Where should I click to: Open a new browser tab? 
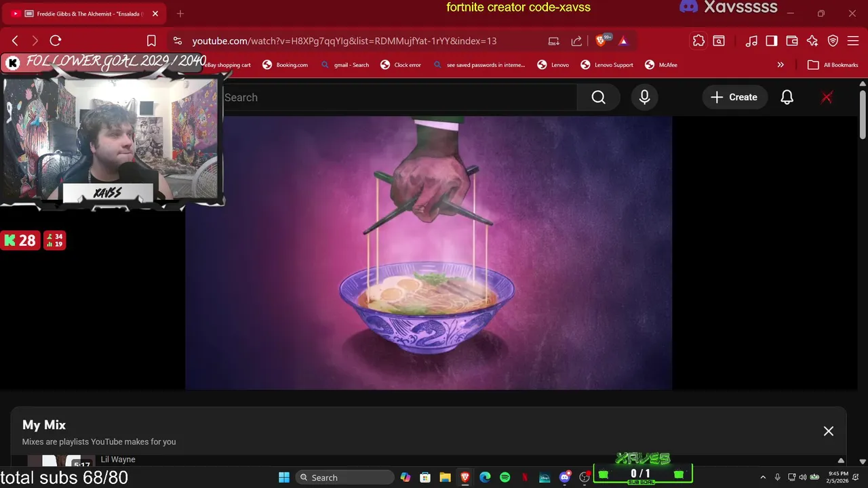[180, 14]
